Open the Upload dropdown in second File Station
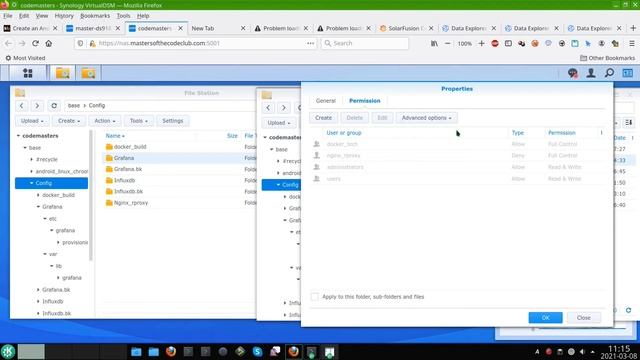The width and height of the screenshot is (640, 360). coord(279,123)
